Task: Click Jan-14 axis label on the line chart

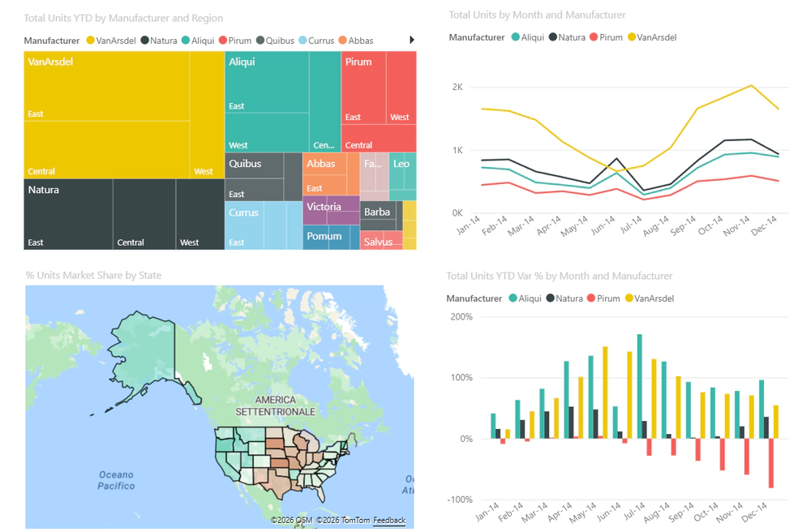Action: (468, 225)
